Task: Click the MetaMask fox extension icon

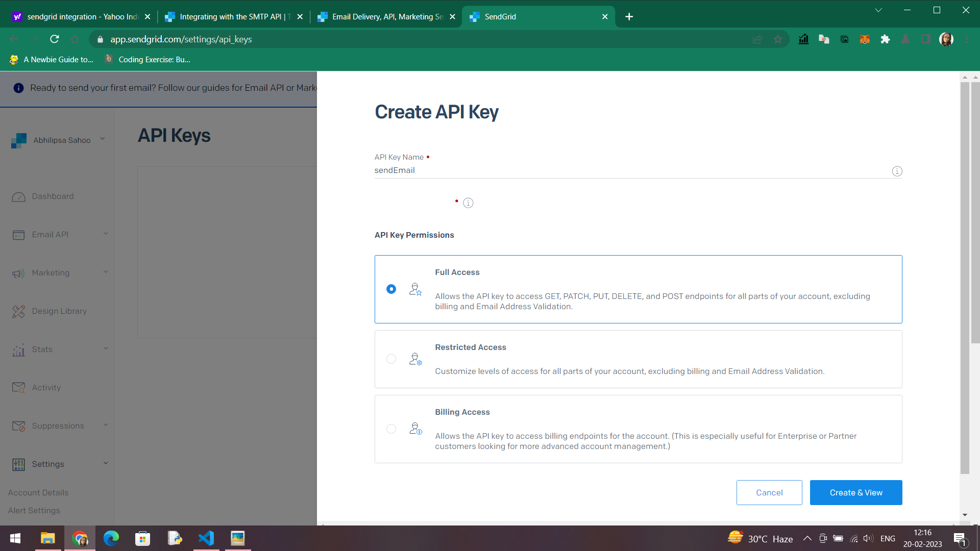Action: (865, 39)
